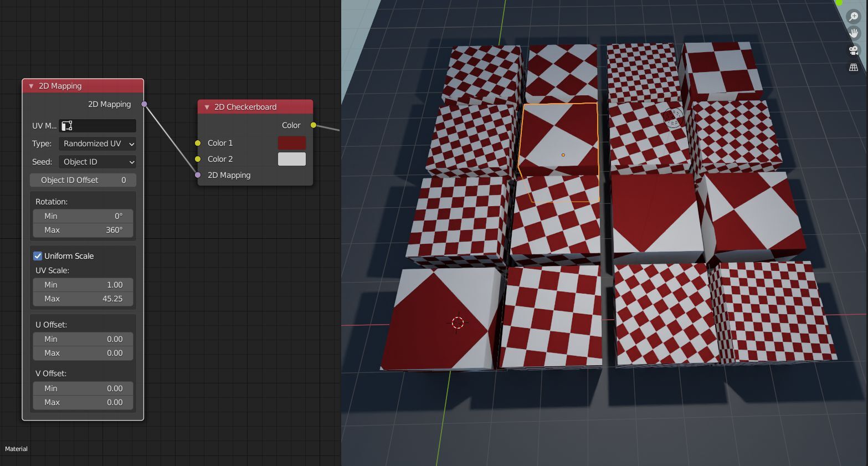
Task: Click the UV Scale Max 45.25 field
Action: click(x=83, y=299)
